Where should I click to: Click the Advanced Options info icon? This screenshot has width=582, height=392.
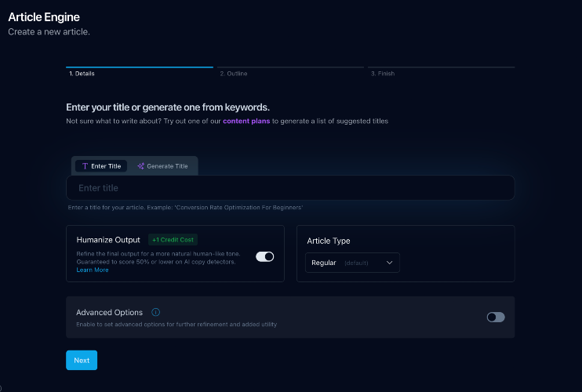pos(155,312)
